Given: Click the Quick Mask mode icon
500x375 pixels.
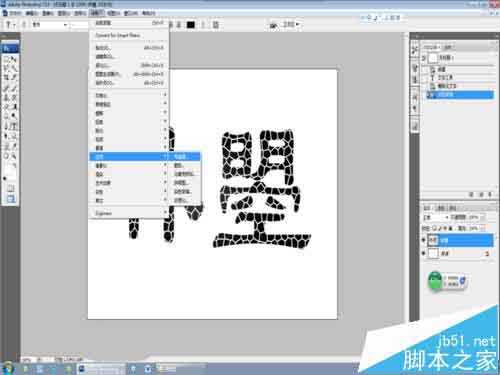Looking at the screenshot, I should pyautogui.click(x=10, y=188).
